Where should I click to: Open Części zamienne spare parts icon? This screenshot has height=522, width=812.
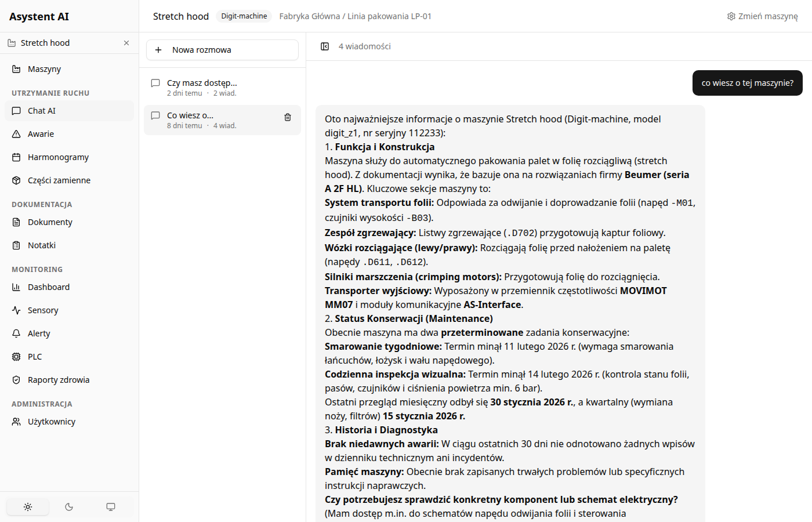(x=16, y=180)
